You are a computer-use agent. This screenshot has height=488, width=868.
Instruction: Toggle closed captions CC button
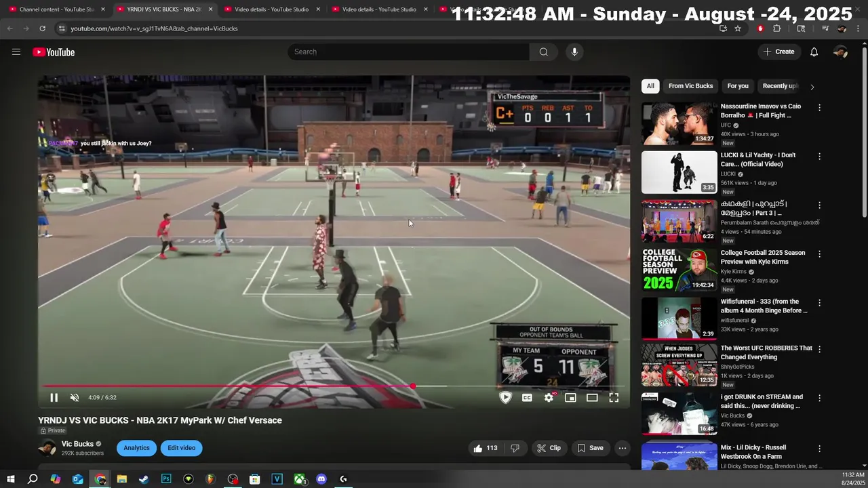point(527,398)
